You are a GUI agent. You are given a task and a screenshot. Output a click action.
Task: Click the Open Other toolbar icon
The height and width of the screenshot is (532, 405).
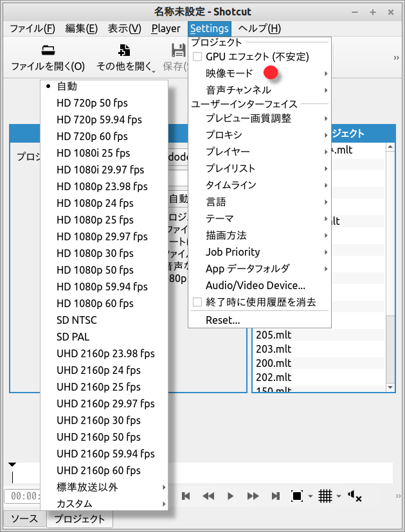coord(125,51)
